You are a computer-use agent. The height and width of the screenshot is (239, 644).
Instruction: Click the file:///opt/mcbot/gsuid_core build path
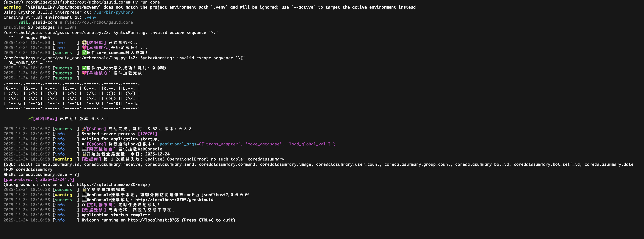point(99,22)
